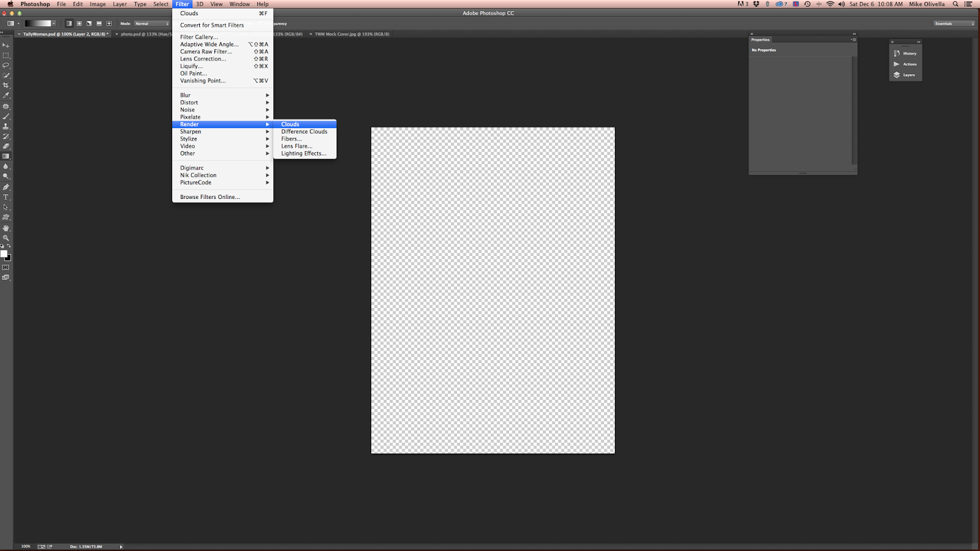
Task: Reset default foreground and background colors
Action: tap(2, 246)
